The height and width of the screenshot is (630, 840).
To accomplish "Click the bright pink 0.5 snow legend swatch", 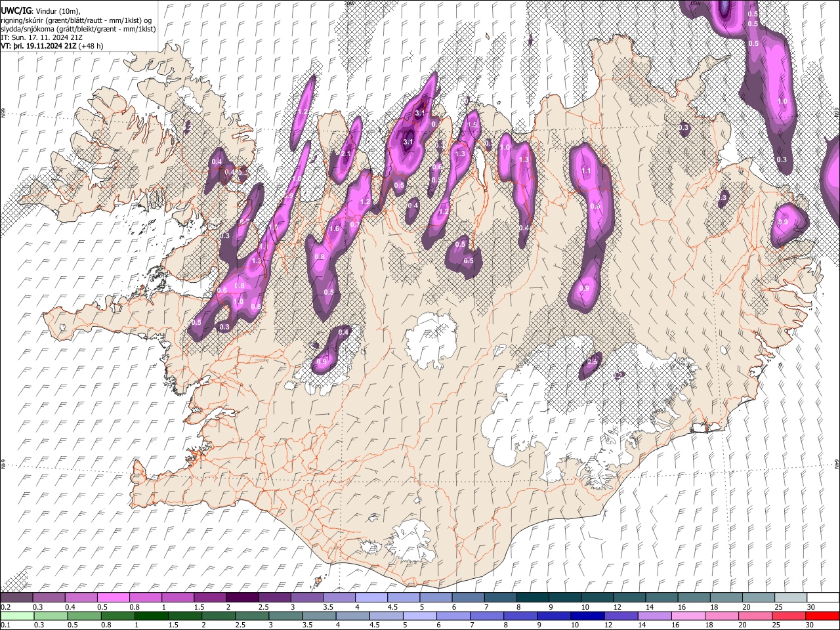I will pyautogui.click(x=114, y=597).
